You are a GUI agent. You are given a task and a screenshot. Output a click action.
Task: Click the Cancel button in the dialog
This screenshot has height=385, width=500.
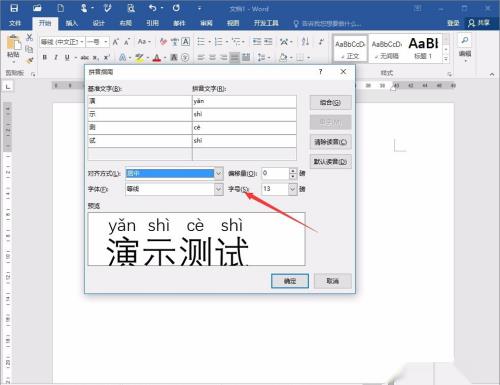(x=332, y=281)
